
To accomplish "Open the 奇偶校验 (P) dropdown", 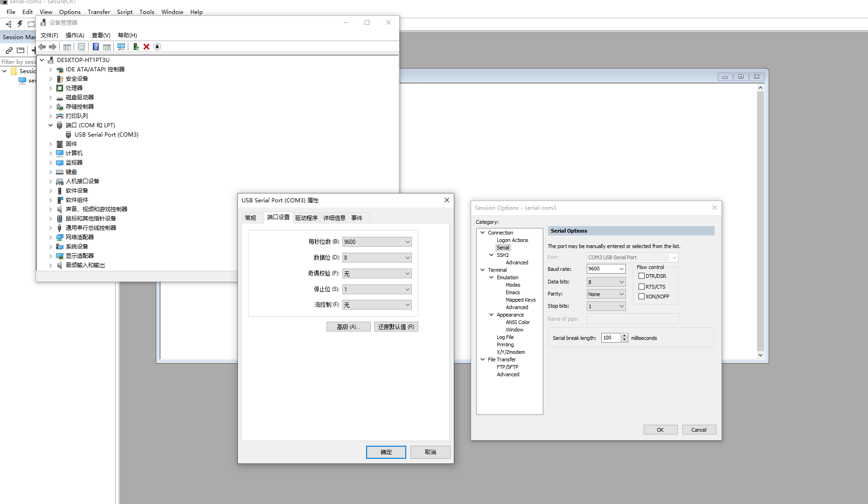I will tap(377, 274).
